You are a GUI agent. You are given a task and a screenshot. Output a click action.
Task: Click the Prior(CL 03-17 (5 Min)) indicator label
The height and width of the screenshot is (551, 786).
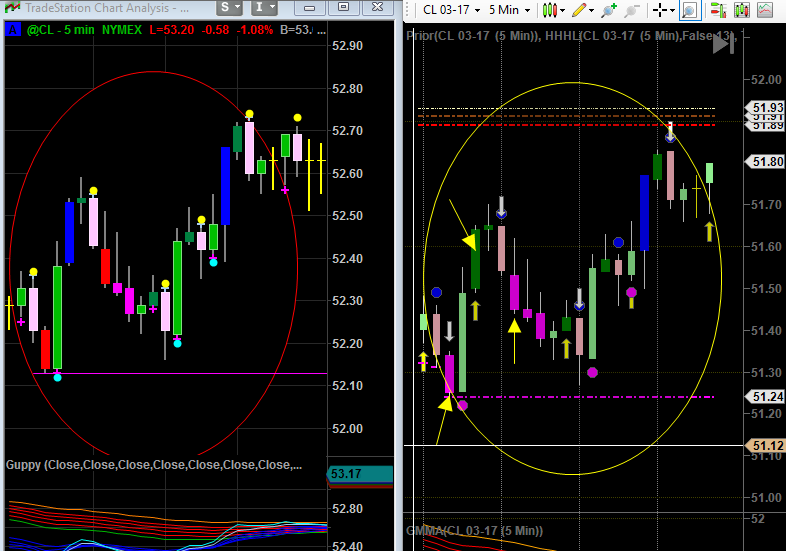tap(473, 36)
